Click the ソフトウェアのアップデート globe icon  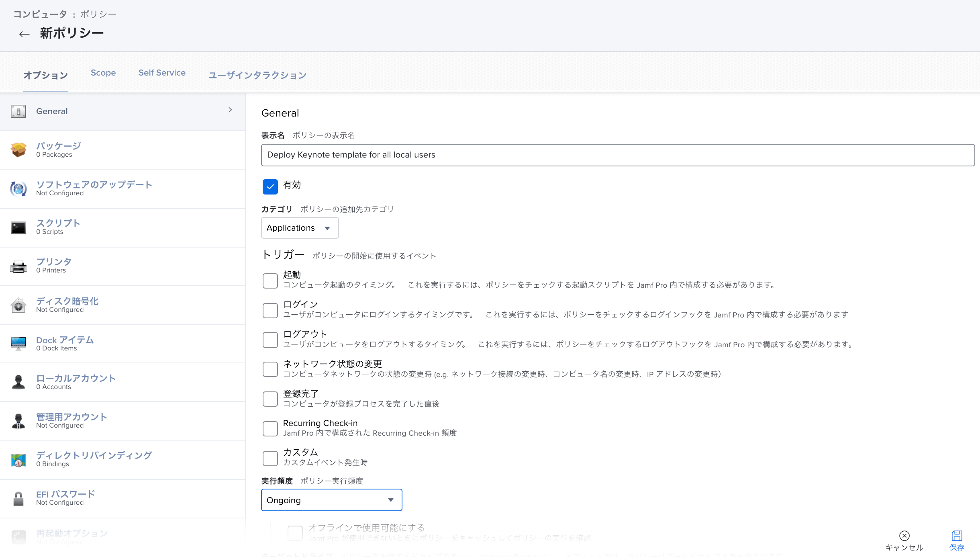(18, 188)
